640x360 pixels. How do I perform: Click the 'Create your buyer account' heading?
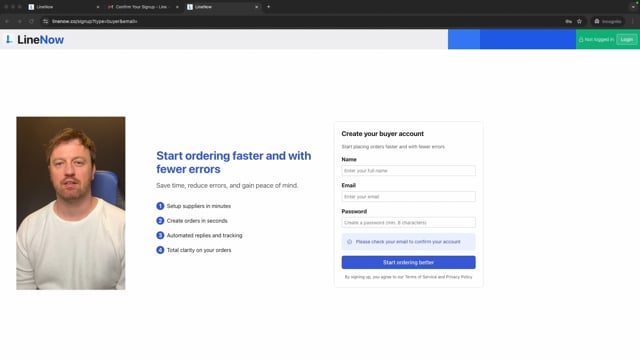pyautogui.click(x=382, y=134)
